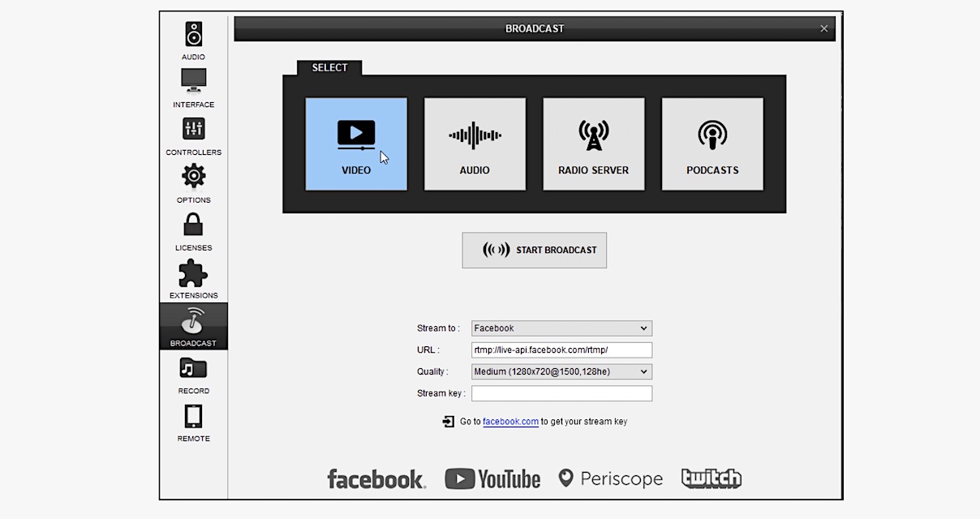980x519 pixels.
Task: Open the Licenses padlock icon
Action: click(x=193, y=225)
